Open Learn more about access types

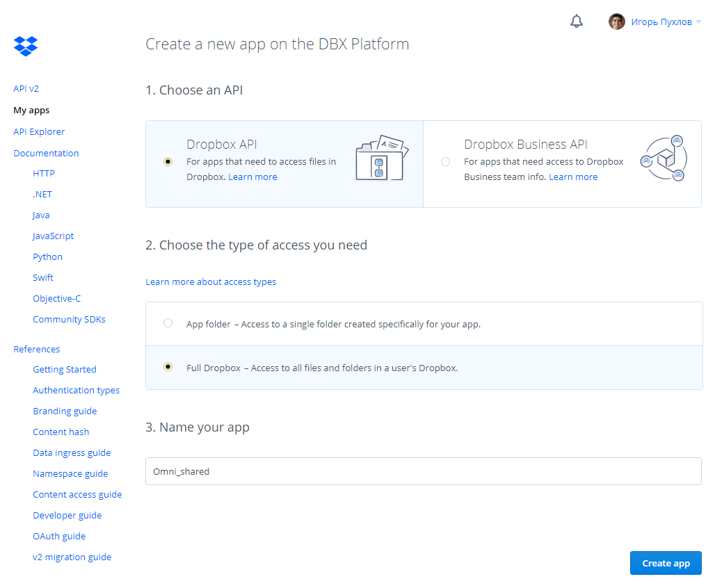tap(211, 282)
